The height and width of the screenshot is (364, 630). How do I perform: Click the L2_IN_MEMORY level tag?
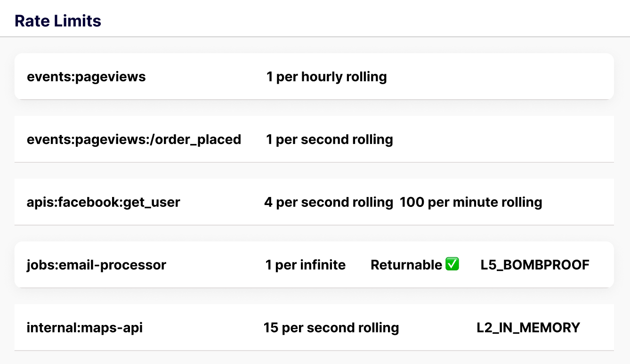(528, 327)
